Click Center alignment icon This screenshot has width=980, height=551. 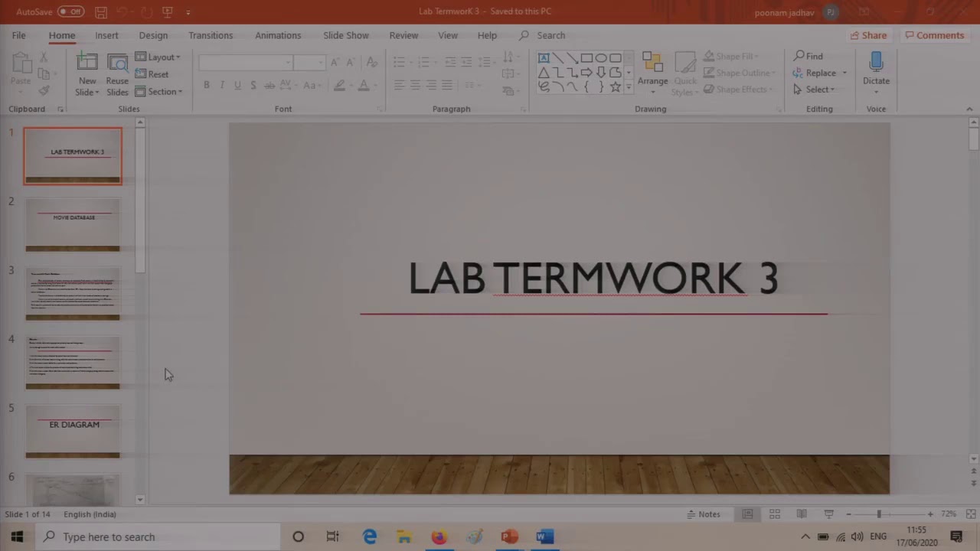pyautogui.click(x=415, y=85)
